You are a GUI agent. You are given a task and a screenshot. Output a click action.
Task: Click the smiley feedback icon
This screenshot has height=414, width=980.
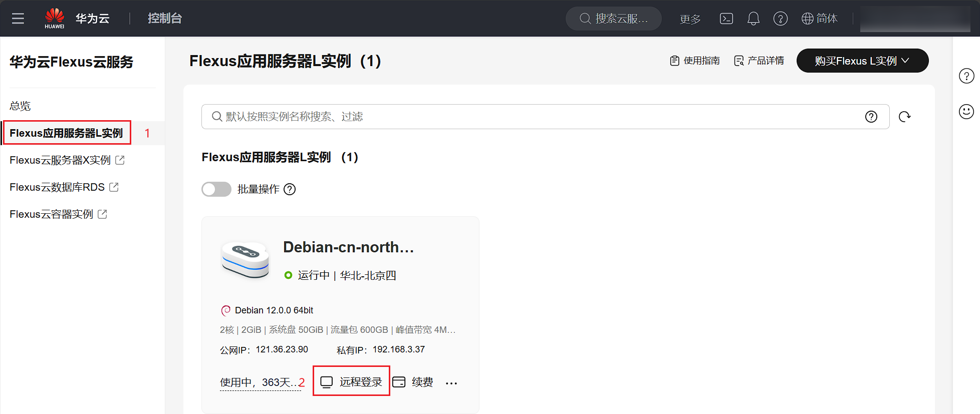point(966,111)
